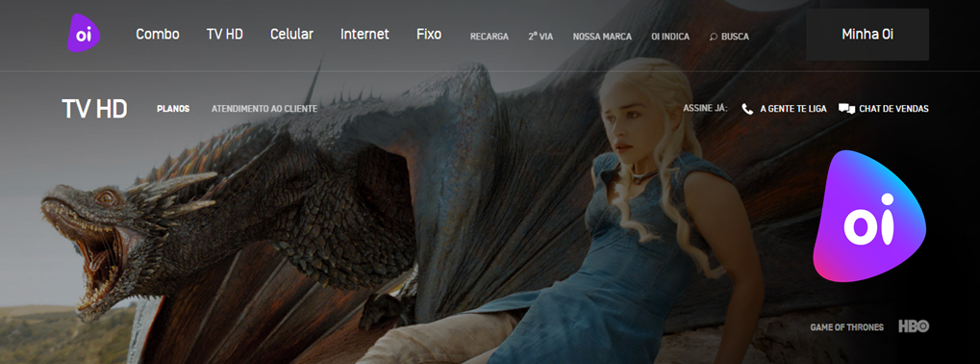Visit the Nossa Marca page
The image size is (980, 364).
602,37
